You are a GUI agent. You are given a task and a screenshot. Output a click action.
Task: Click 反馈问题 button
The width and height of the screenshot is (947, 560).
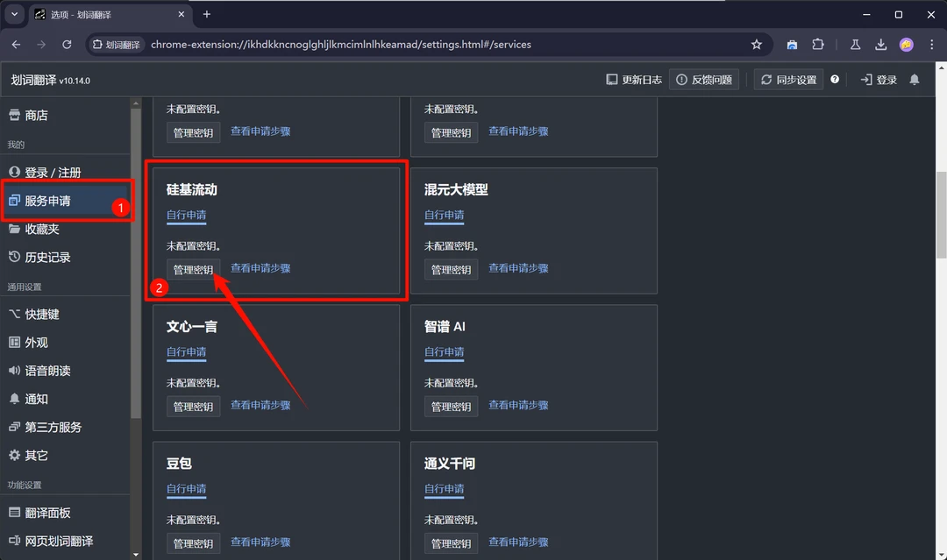point(704,80)
